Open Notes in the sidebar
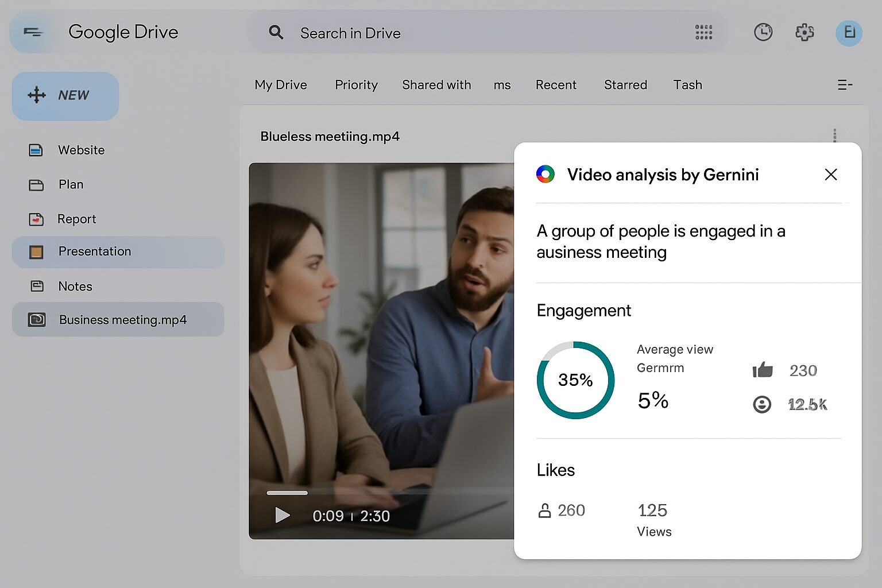 point(118,286)
